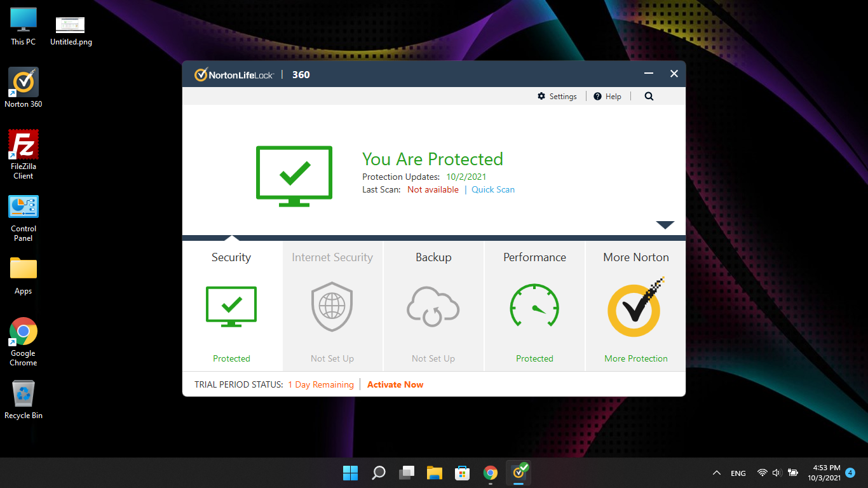Open volume speaker tray icon

(776, 473)
